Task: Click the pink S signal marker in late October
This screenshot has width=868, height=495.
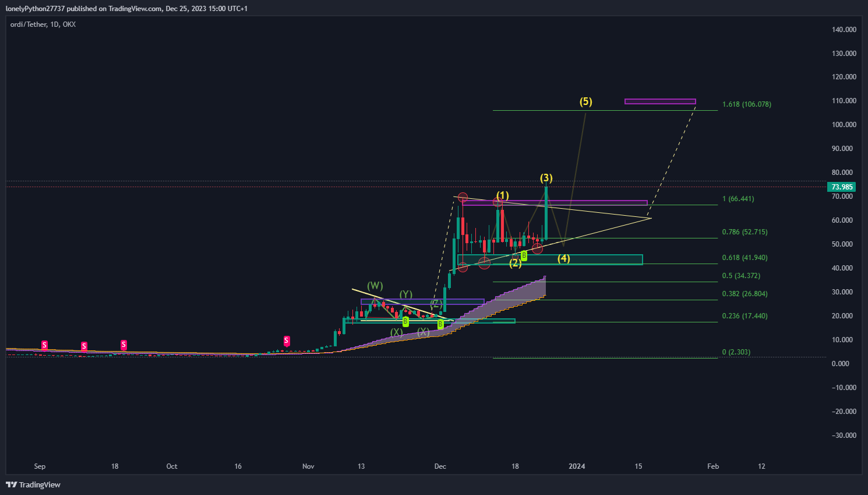Action: (x=286, y=340)
